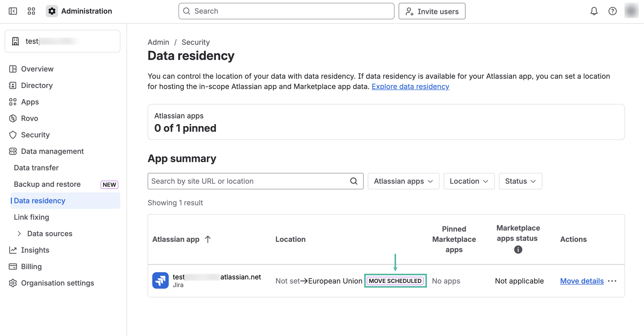The height and width of the screenshot is (336, 644).
Task: Click the 'No apps' cell text
Action: coord(446,281)
